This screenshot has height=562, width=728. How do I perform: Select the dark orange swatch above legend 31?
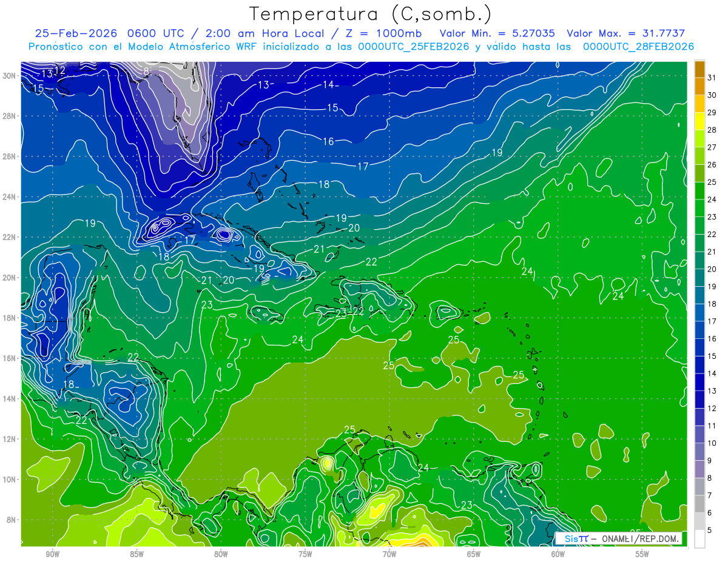point(699,69)
